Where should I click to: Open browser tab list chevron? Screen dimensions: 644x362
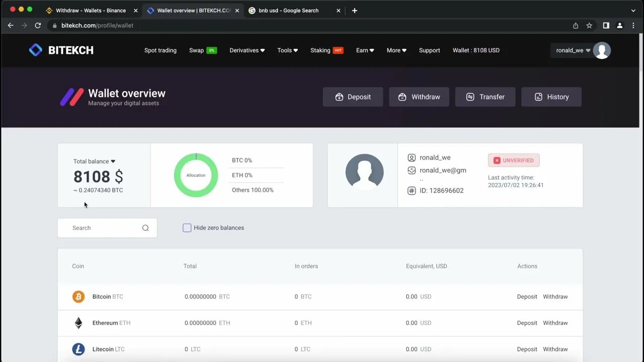tap(633, 11)
